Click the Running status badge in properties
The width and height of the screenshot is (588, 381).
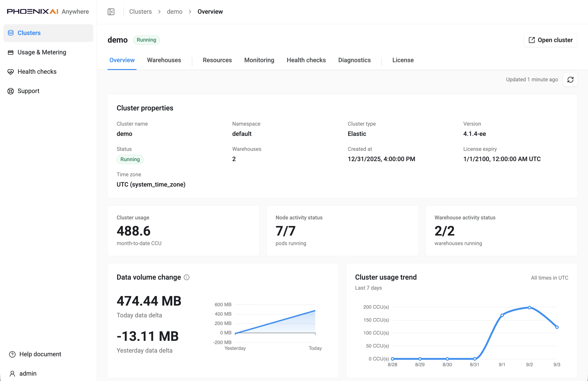point(130,159)
